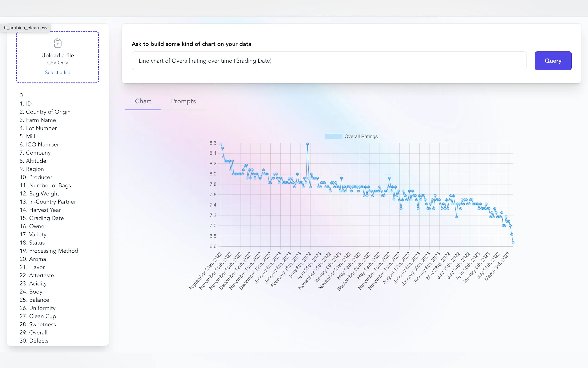Click the 8.6 spike data point mid-chart
Screen dimensions: 588x368
[x=307, y=144]
